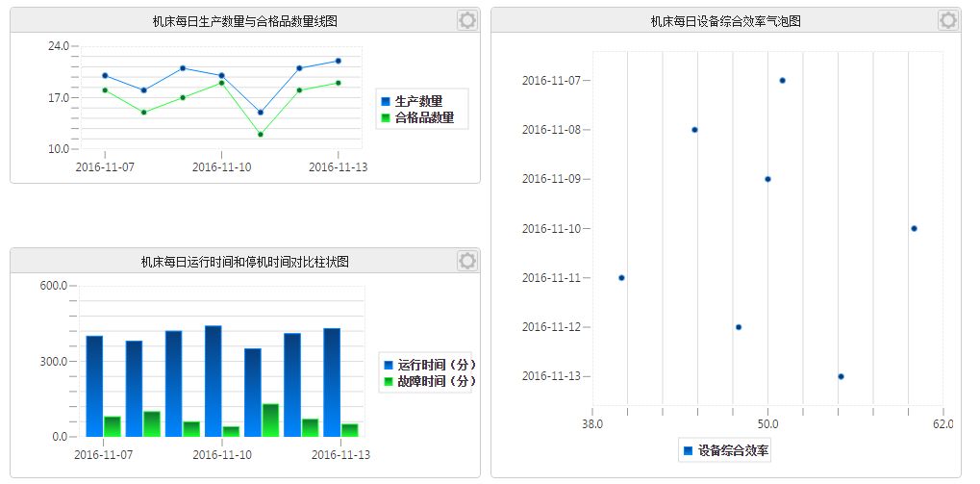
Task: Click the lowest green line point in line chart
Action: click(260, 135)
